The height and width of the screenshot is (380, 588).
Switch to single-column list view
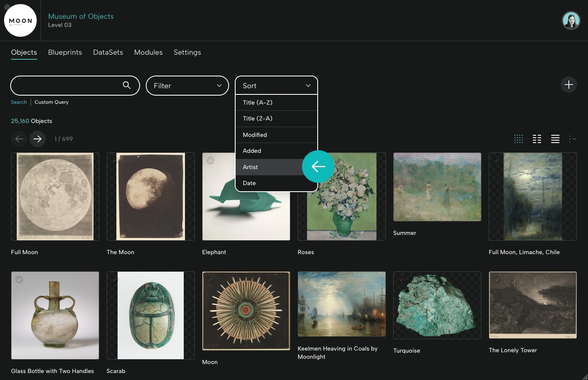tap(555, 139)
